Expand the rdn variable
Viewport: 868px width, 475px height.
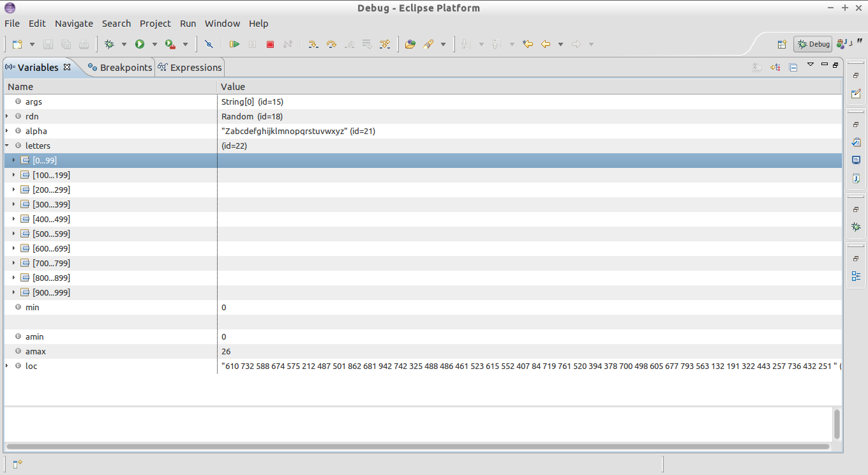click(6, 116)
